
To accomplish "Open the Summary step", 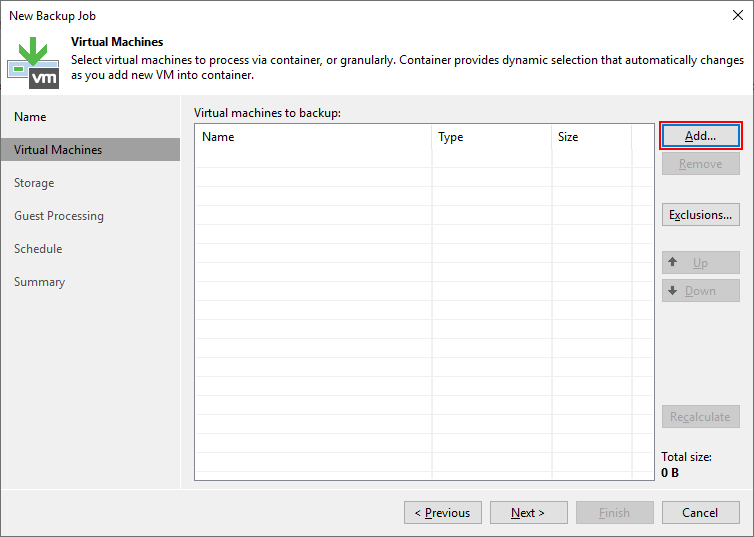I will tap(40, 282).
